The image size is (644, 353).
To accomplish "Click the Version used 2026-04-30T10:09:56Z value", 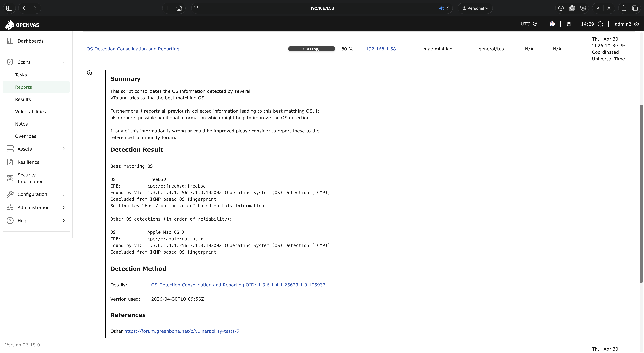I will tap(178, 299).
